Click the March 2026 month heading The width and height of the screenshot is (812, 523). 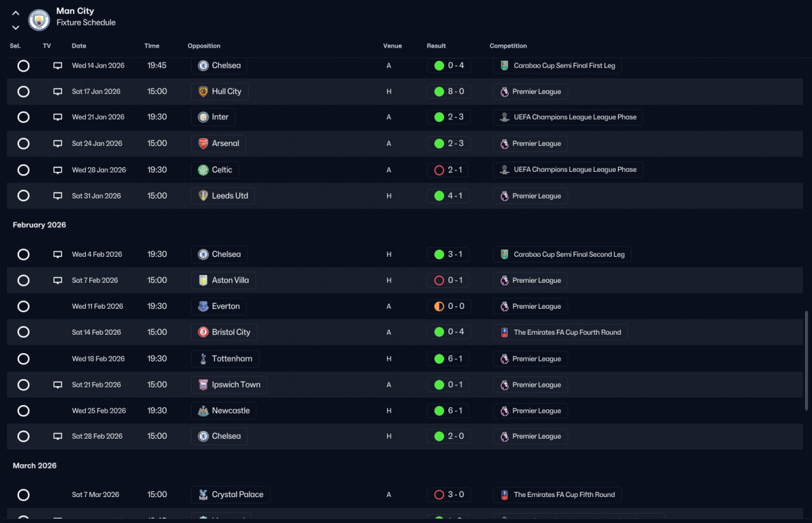pyautogui.click(x=35, y=465)
